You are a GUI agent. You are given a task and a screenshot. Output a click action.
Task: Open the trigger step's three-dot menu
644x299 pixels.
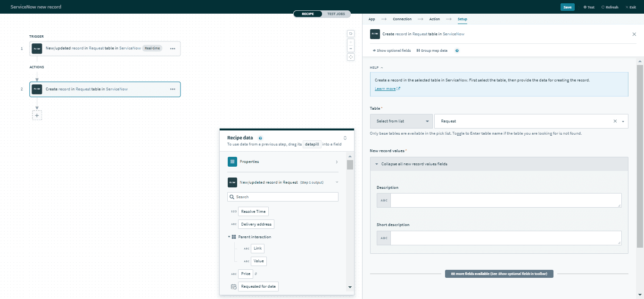tap(173, 48)
